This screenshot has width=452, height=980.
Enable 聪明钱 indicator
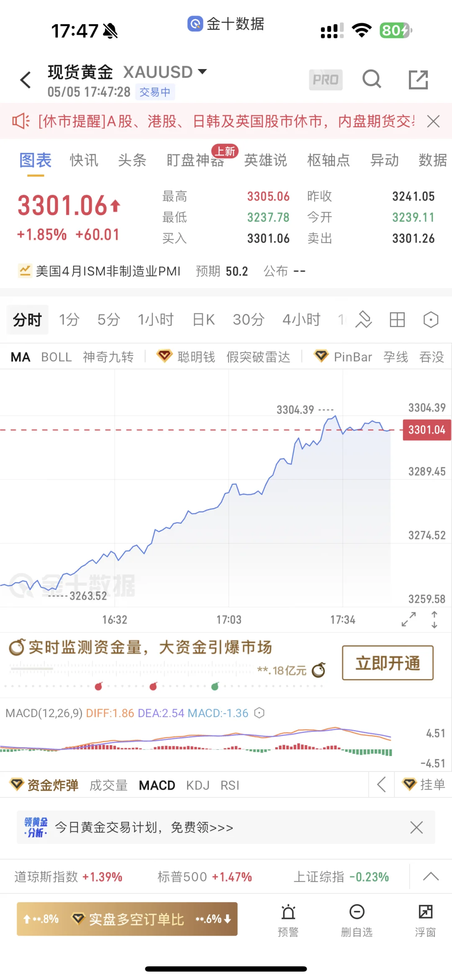point(196,357)
